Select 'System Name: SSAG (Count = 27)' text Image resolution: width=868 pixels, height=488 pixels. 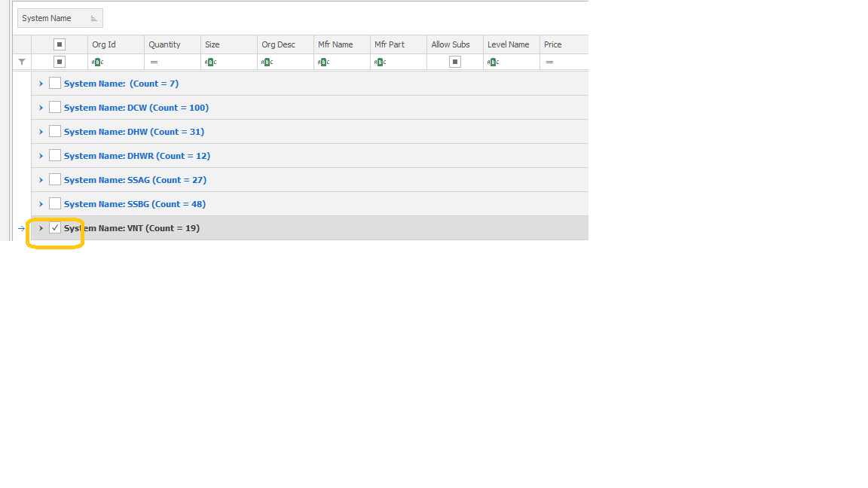point(135,180)
